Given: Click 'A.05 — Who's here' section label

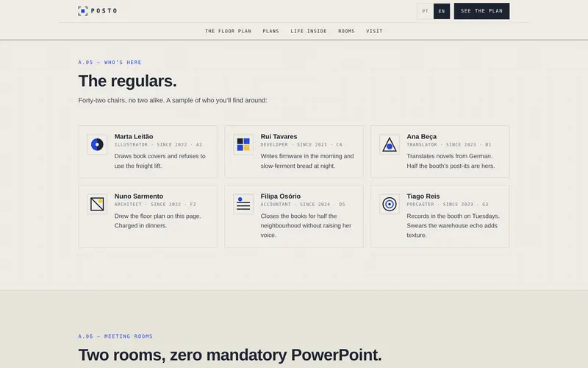Looking at the screenshot, I should pyautogui.click(x=110, y=63).
